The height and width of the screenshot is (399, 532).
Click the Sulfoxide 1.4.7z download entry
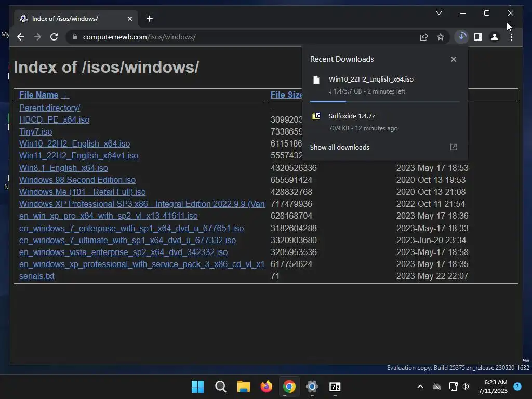pos(385,122)
